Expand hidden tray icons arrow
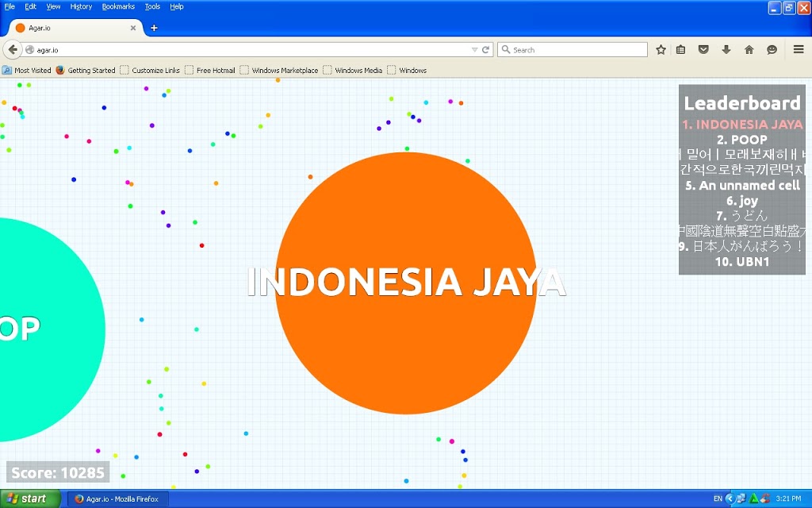 pyautogui.click(x=730, y=498)
